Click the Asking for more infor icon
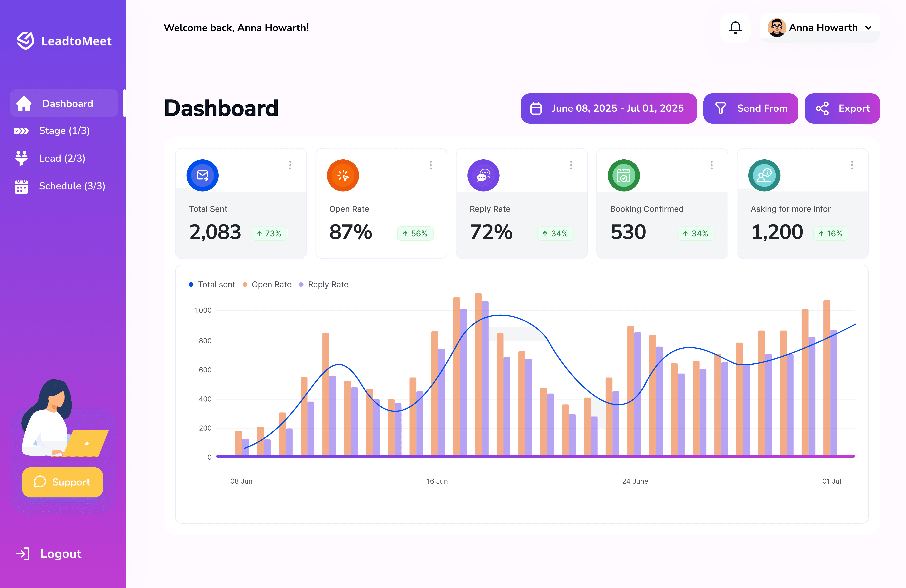This screenshot has width=906, height=588. coord(764,175)
